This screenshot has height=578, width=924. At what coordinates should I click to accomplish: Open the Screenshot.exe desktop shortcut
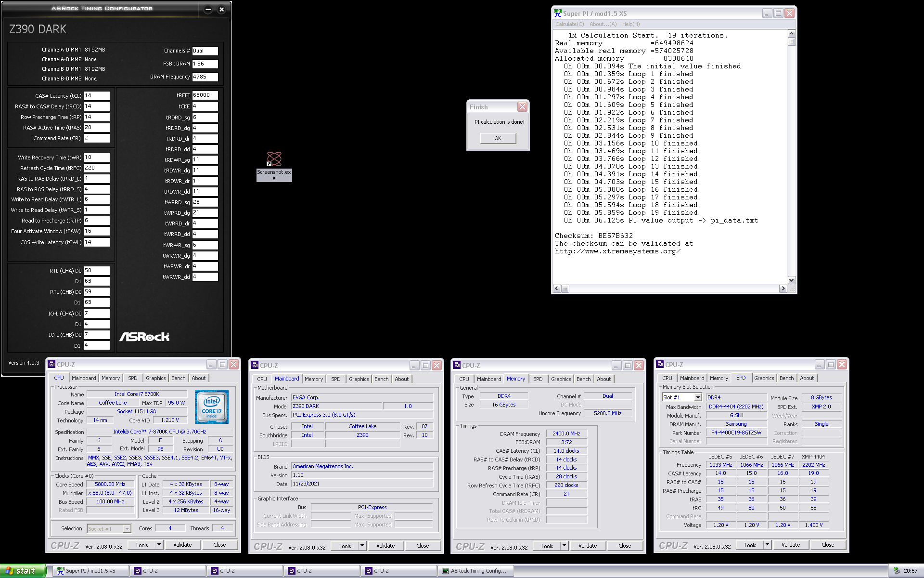click(x=274, y=166)
